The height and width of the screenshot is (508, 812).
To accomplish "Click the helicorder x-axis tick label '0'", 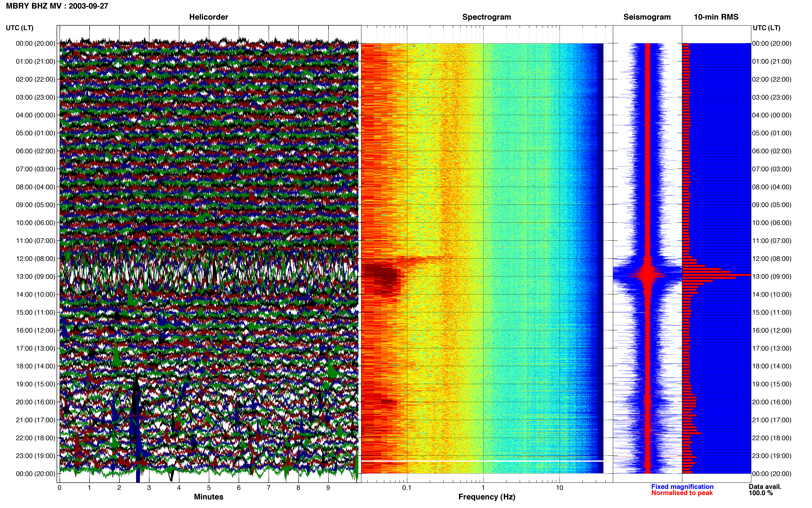I will (x=59, y=488).
